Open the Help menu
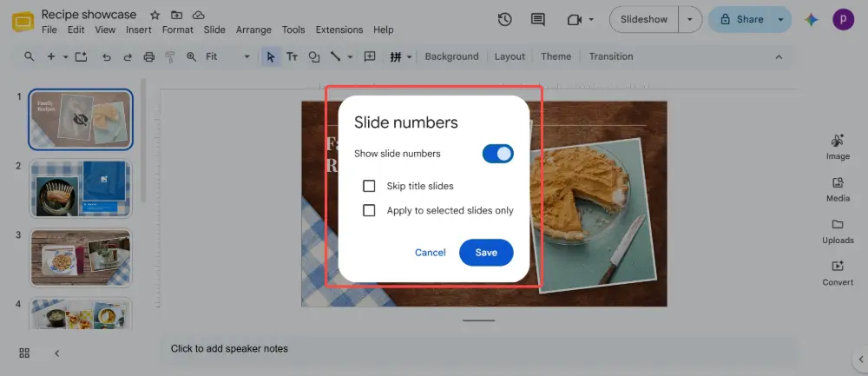 (x=383, y=30)
